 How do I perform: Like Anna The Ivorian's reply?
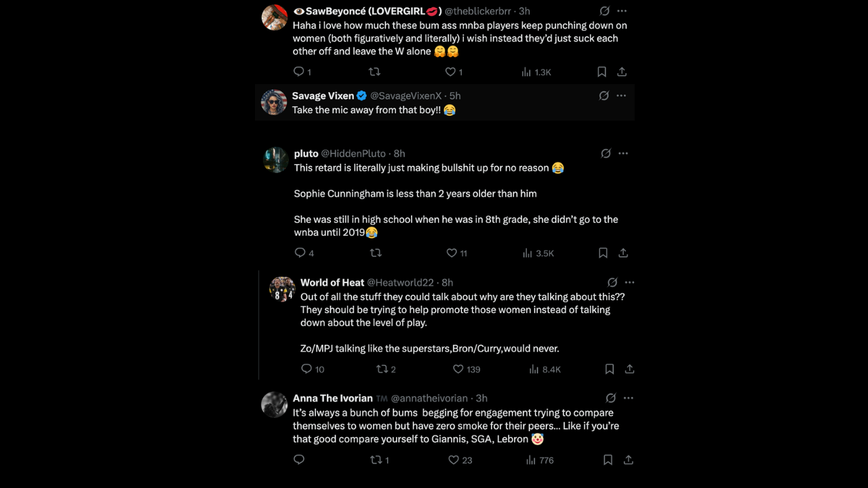coord(453,460)
